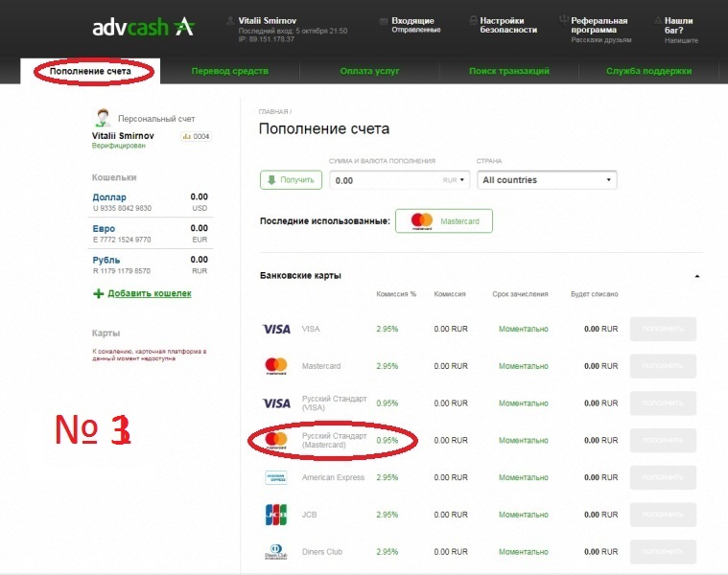This screenshot has height=575, width=728.
Task: Open the Рубль wallet link
Action: point(106,260)
